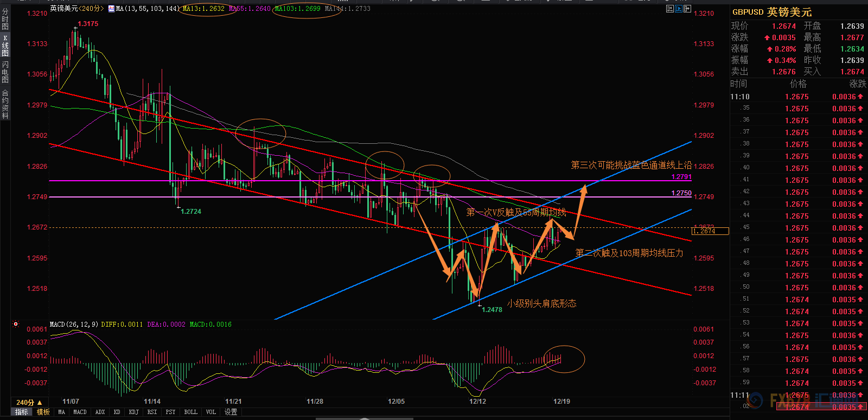Click the MA indicator chart icon
This screenshot has width=868, height=420.
(x=111, y=9)
